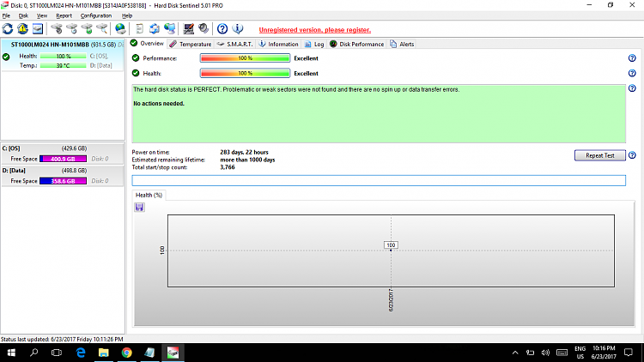Click the sidebar disk Health 100 % bar

(64, 57)
